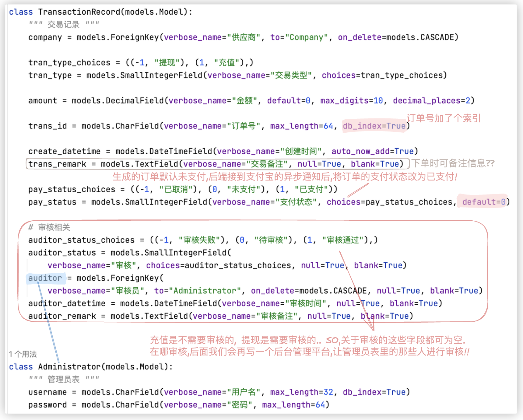Click the highlighted default=0 in pay_status
Image resolution: width=523 pixels, height=420 pixels.
pyautogui.click(x=483, y=202)
